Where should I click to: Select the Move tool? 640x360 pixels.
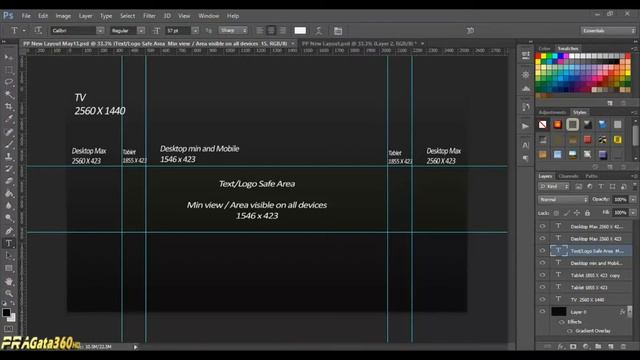click(x=9, y=58)
